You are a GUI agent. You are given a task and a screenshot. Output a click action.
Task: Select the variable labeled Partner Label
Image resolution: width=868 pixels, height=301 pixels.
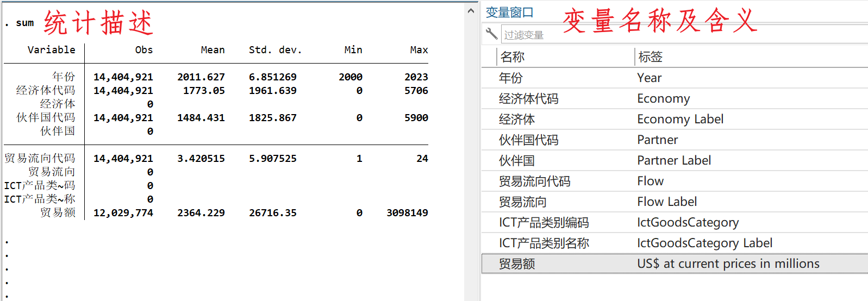[x=674, y=160]
